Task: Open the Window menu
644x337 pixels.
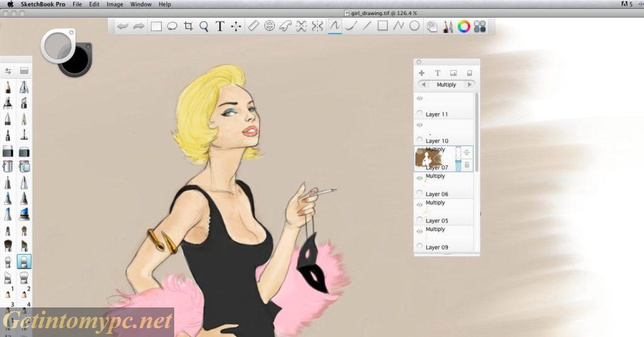Action: [141, 4]
